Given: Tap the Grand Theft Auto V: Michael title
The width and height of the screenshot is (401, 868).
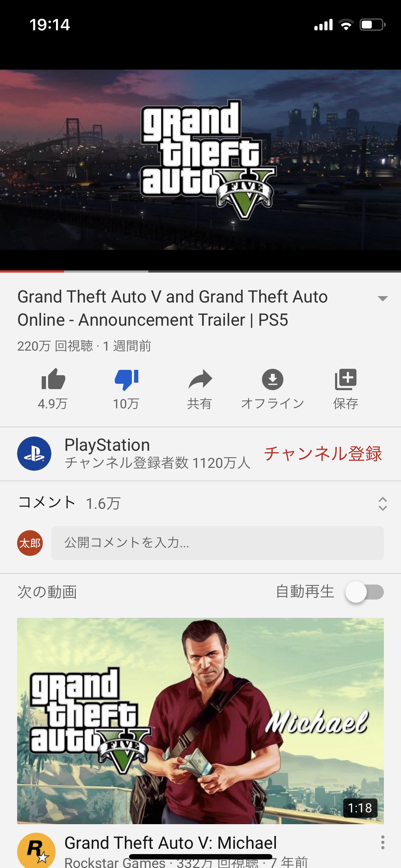Looking at the screenshot, I should 171,843.
